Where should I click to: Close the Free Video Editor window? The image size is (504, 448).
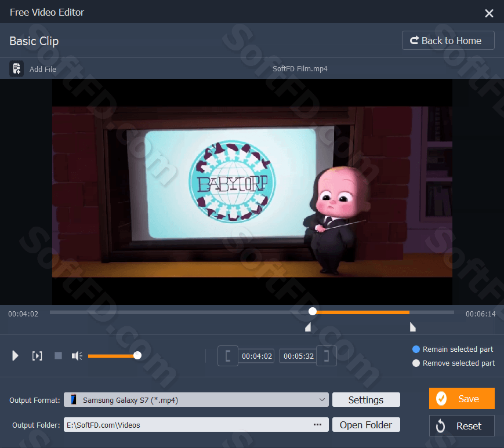[x=489, y=13]
